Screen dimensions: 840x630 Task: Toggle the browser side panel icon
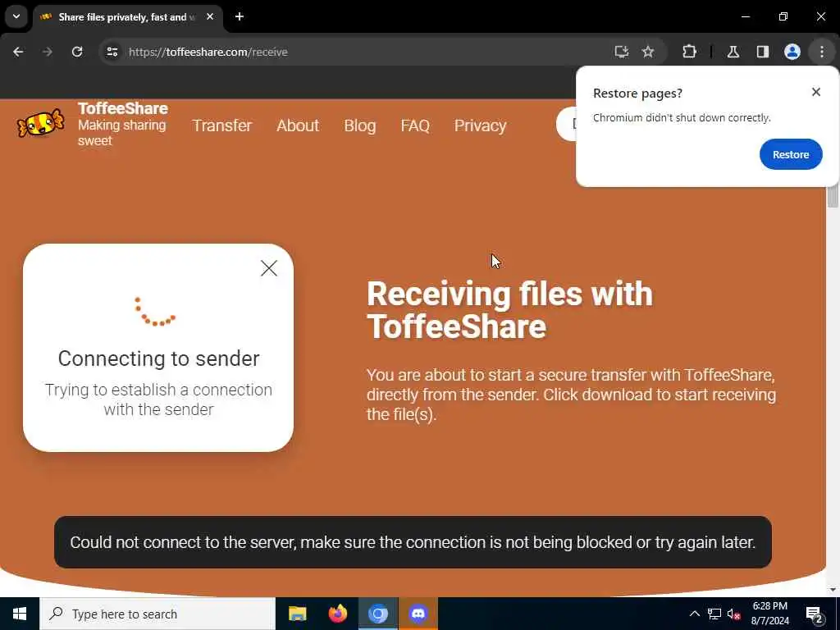[763, 52]
